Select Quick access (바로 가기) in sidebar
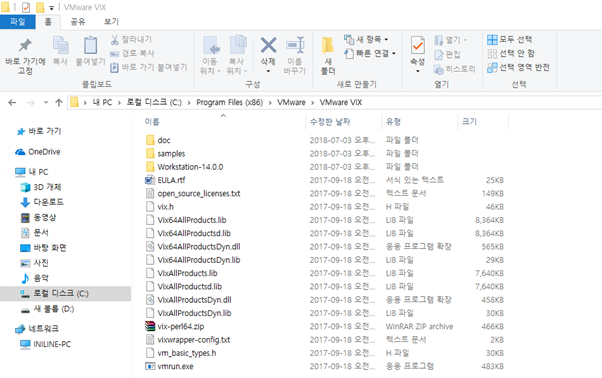Image resolution: width=602 pixels, height=378 pixels. pyautogui.click(x=39, y=131)
